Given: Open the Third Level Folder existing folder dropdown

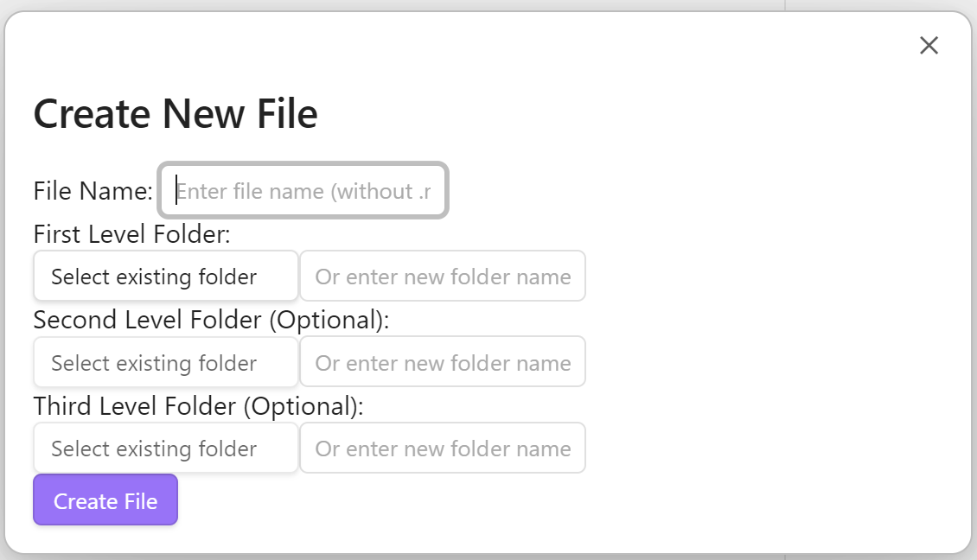Looking at the screenshot, I should coord(166,448).
